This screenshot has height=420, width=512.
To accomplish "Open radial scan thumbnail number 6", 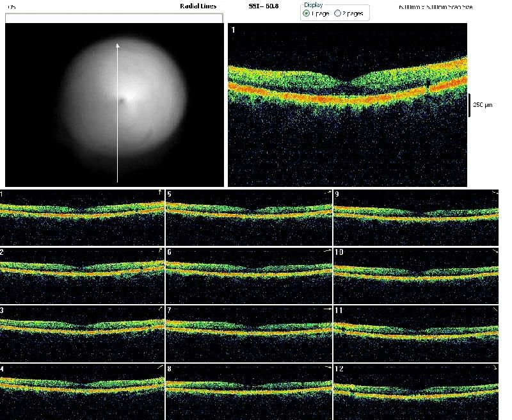I will point(249,276).
